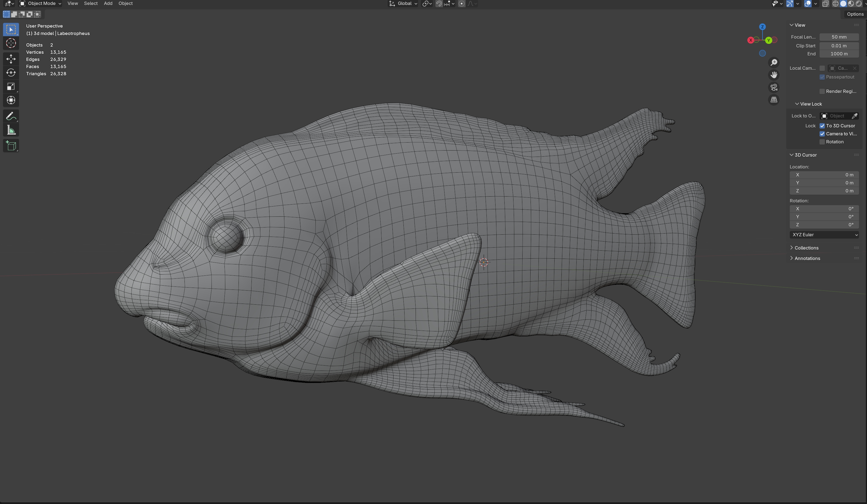Open the Select menu

[x=91, y=3]
